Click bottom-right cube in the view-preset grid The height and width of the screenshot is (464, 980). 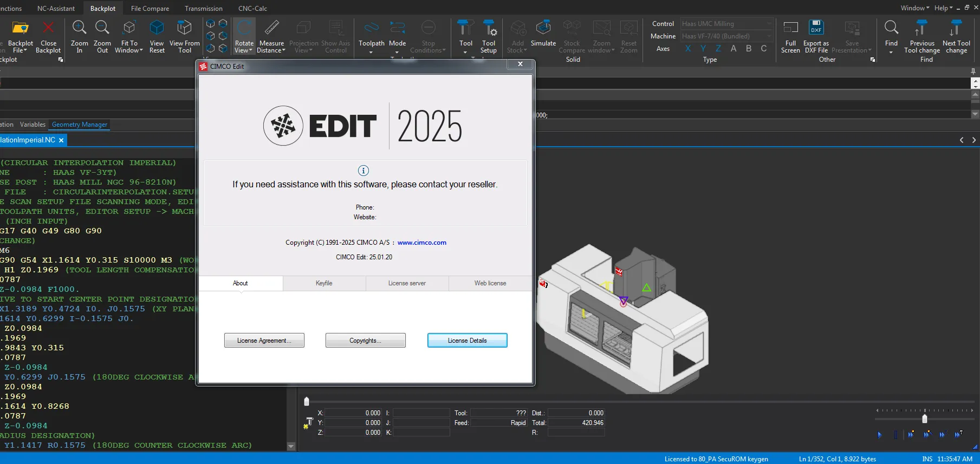click(223, 48)
